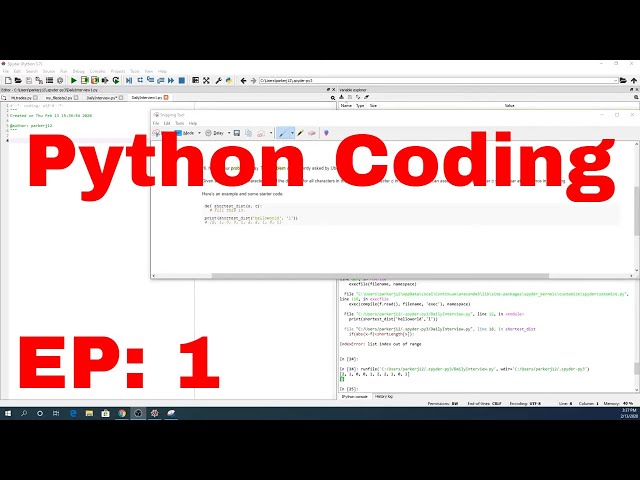Viewport: 640px width, 480px height.
Task: Run file with the green play button
Action: [x=73, y=80]
